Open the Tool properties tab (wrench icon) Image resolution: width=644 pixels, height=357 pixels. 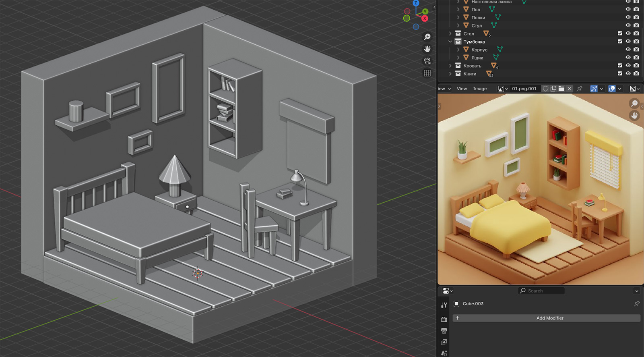[x=444, y=305]
